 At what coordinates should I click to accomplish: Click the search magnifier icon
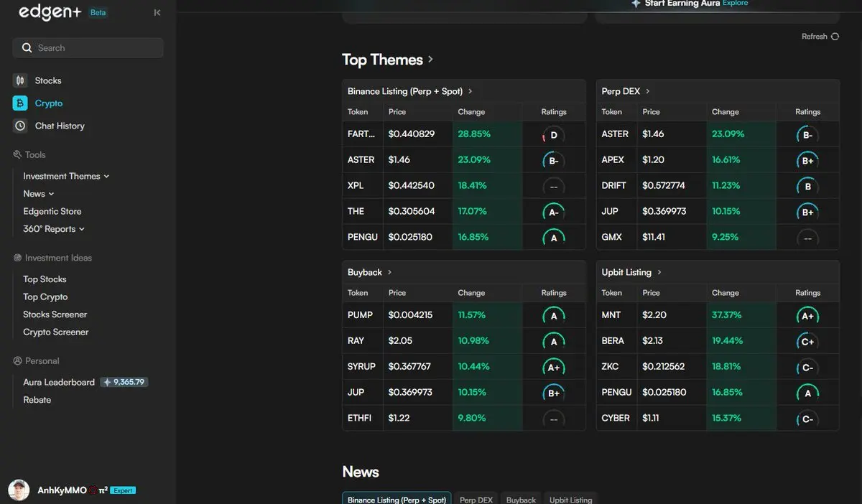[x=27, y=48]
